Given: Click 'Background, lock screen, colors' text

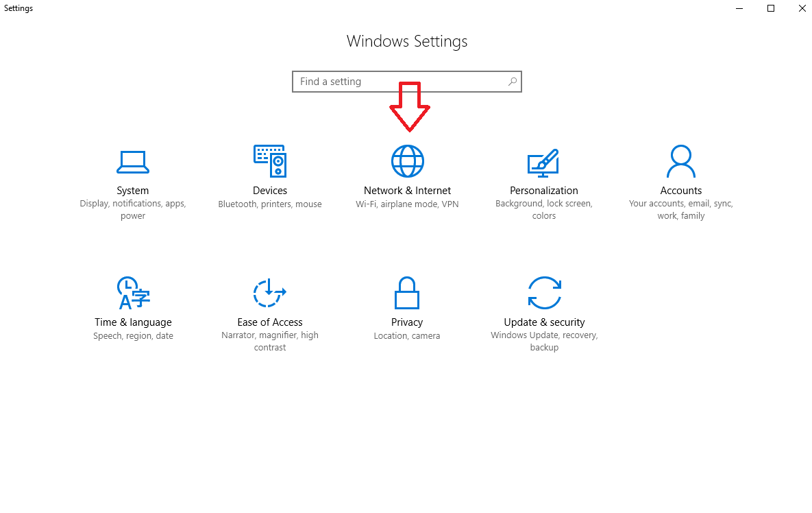Looking at the screenshot, I should [x=544, y=209].
